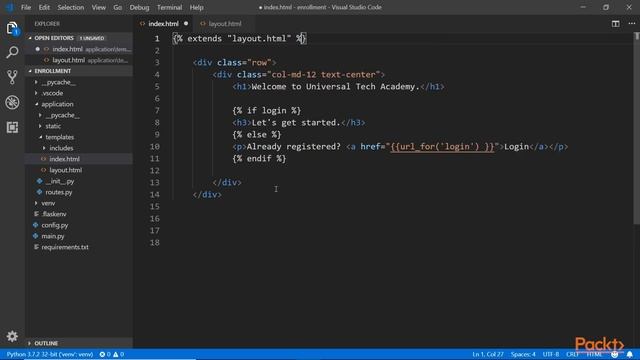
Task: Click the warnings count in status bar
Action: coord(118,354)
